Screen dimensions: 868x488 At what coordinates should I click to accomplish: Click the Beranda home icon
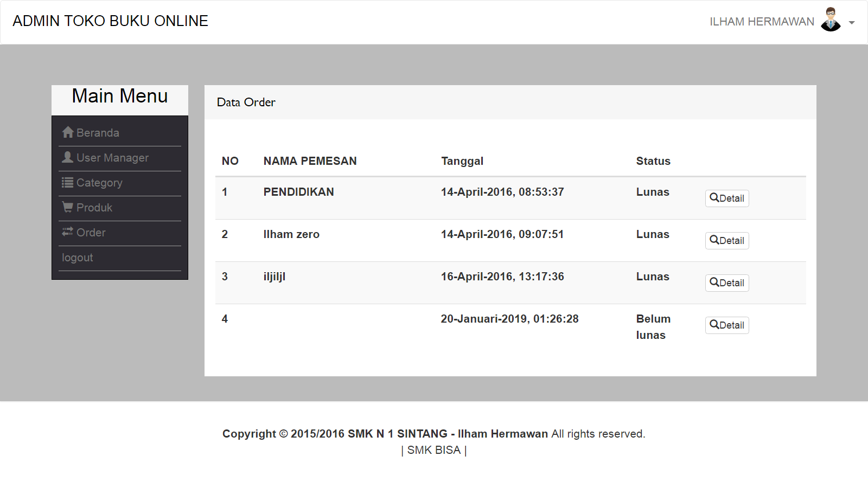68,132
